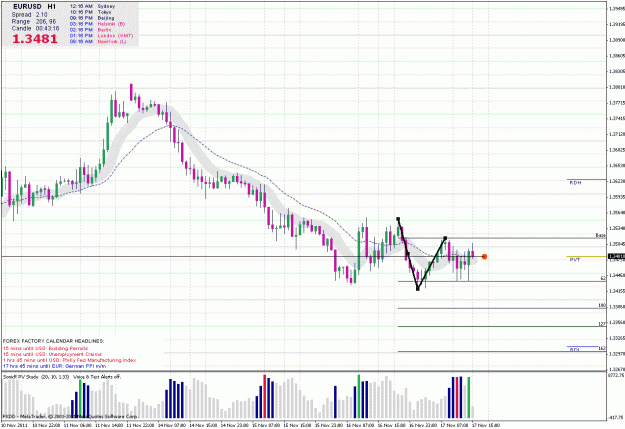Viewport: 625px width, 429px height.
Task: Click the 17 Nov 15:00 time axis label
Action: [486, 425]
